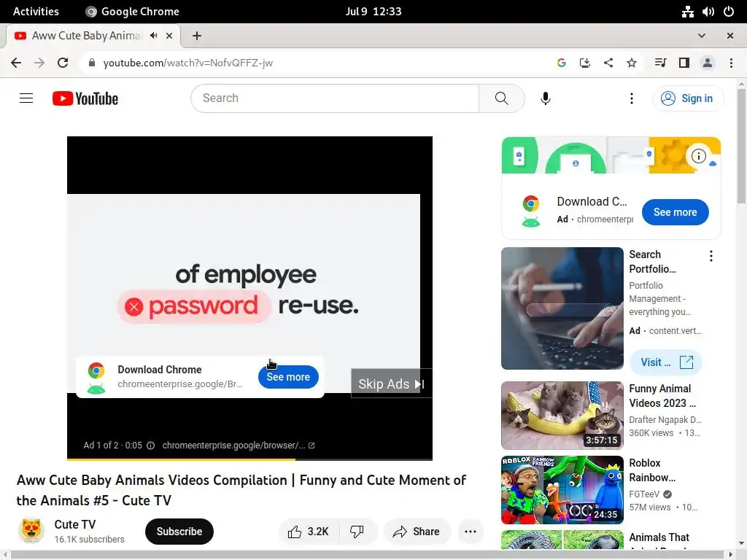
Task: Open network system tray icon
Action: [x=687, y=12]
